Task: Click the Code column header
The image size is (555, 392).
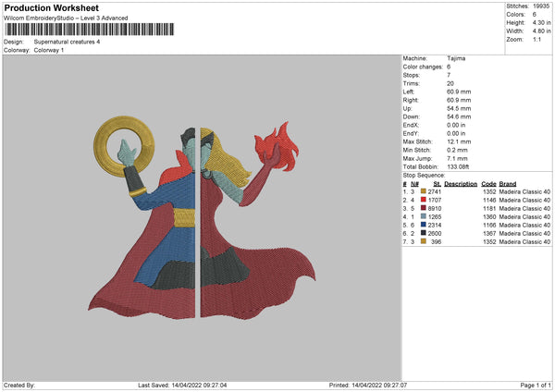Action: click(488, 183)
